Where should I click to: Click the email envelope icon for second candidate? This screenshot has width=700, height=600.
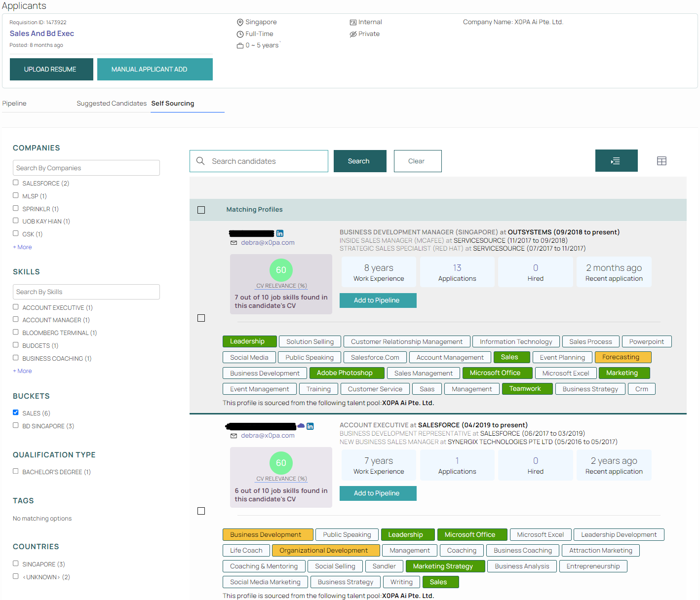(233, 436)
